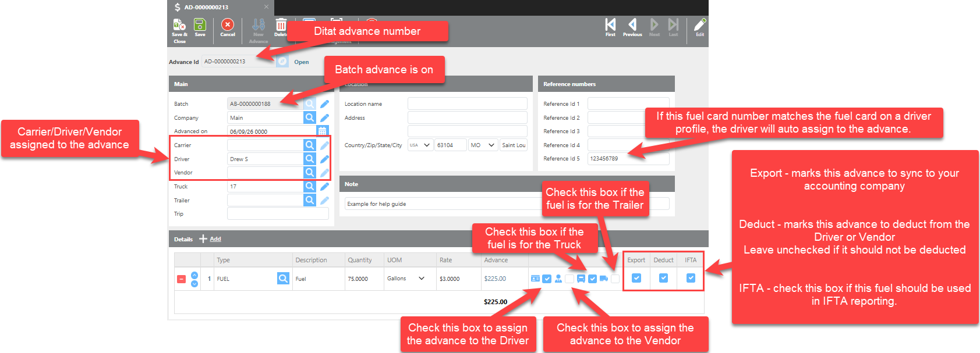
Task: Search Vendor lookup magnifier
Action: pyautogui.click(x=310, y=172)
